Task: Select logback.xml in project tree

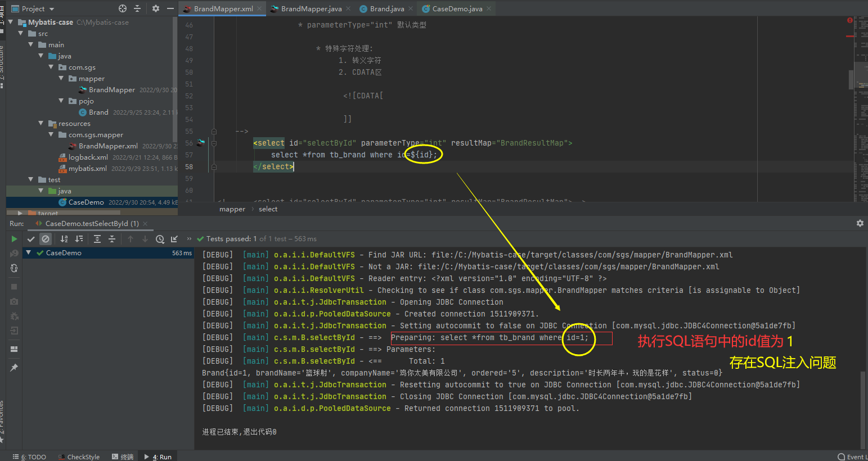Action: pos(88,157)
